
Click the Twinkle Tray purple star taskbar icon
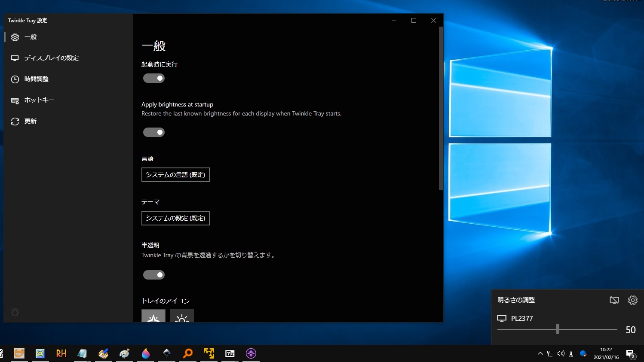[x=251, y=353]
